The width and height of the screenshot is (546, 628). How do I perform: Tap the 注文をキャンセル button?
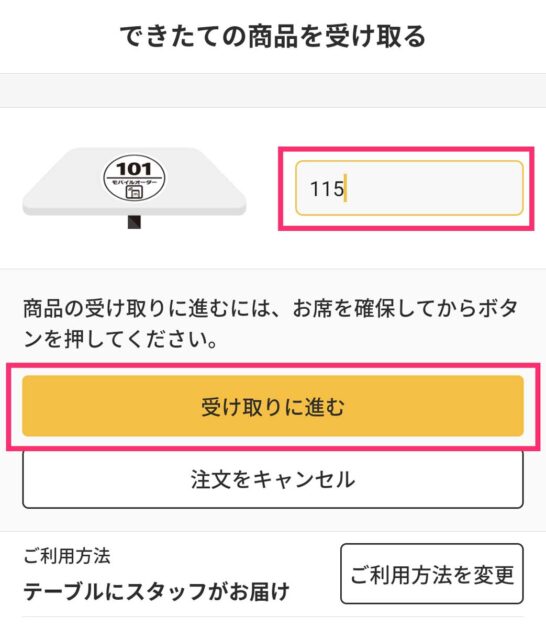tap(273, 480)
